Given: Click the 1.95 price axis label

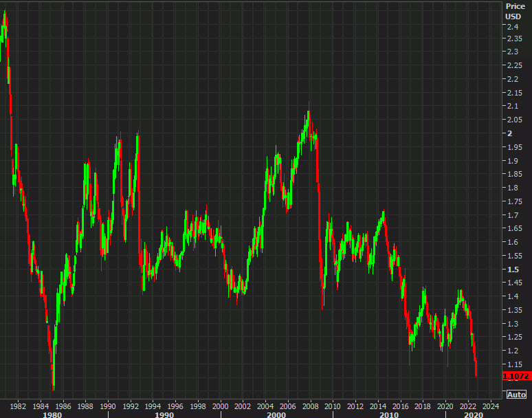Looking at the screenshot, I should (x=515, y=147).
